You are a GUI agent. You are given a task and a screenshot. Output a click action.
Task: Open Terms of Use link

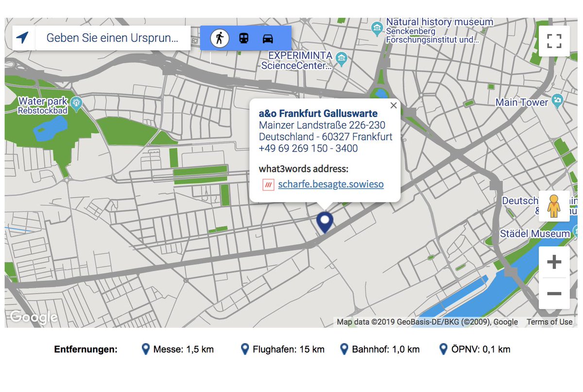point(549,322)
